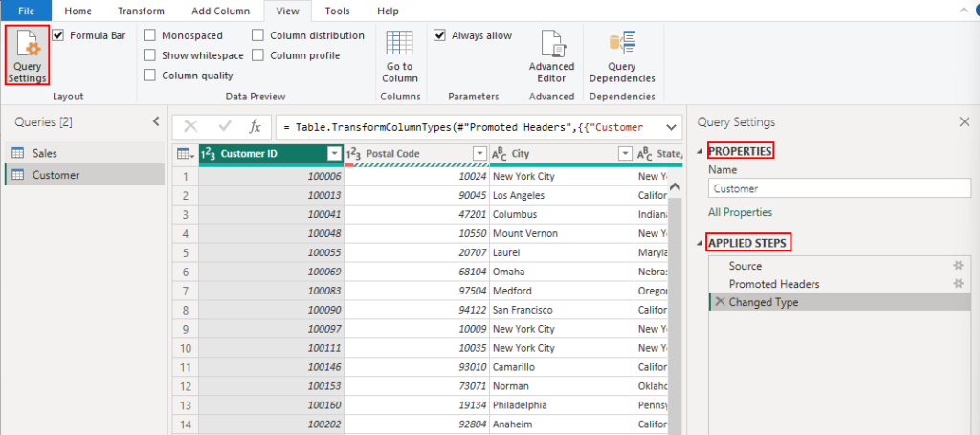The image size is (980, 435).
Task: Click the Postal Code data type icon
Action: pyautogui.click(x=354, y=154)
